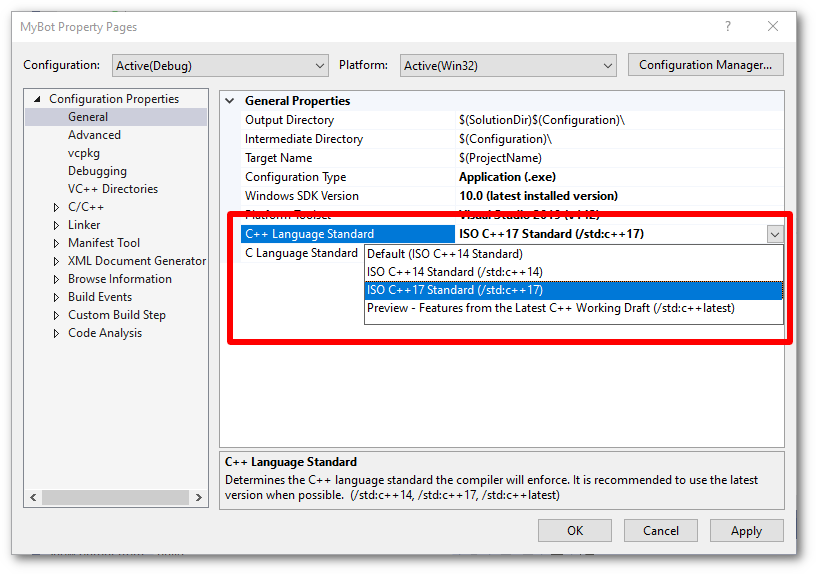The width and height of the screenshot is (816, 574).
Task: Click the C++ Language Standard dropdown arrow
Action: tap(774, 234)
